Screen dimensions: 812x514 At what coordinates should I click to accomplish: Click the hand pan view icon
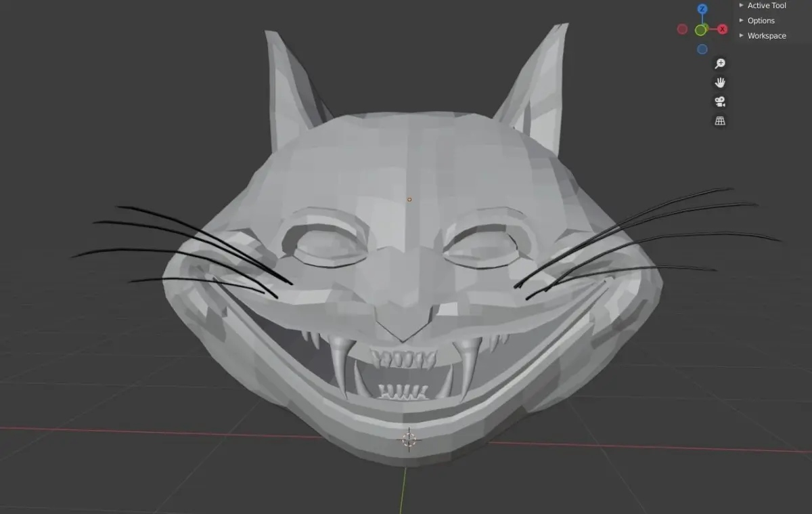[720, 83]
